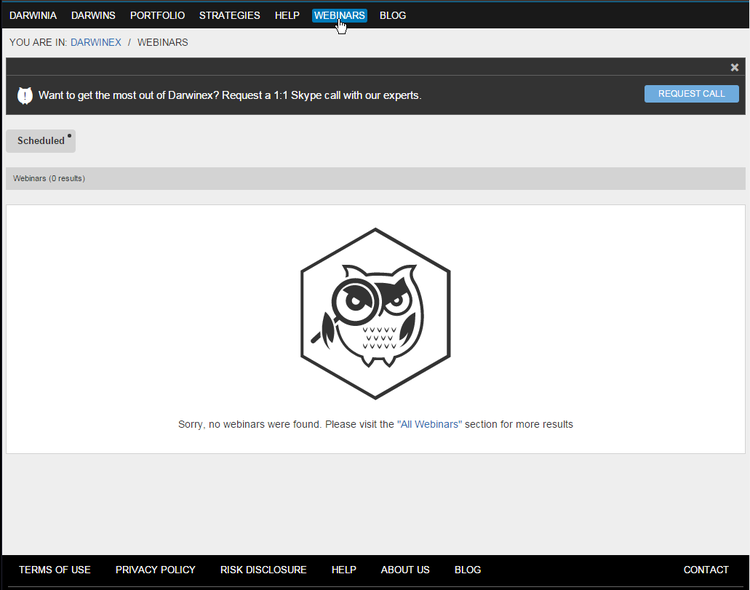Click HELP in the footer
The width and height of the screenshot is (750, 590).
344,569
